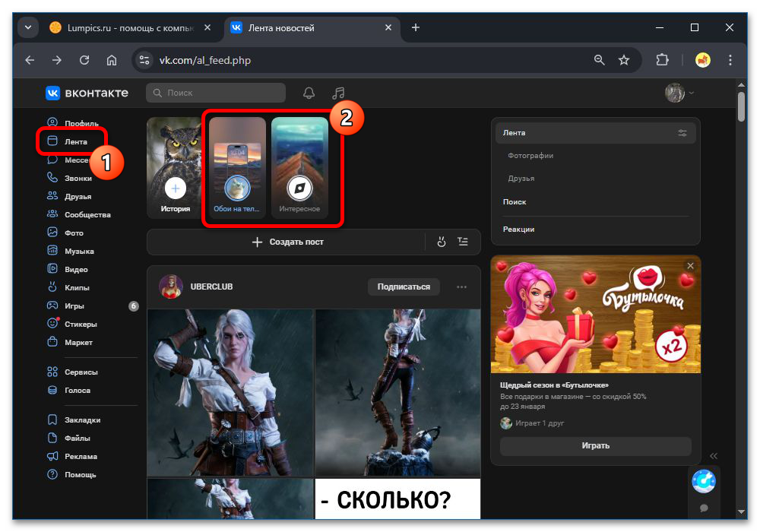Open the Интересное story

tap(299, 167)
